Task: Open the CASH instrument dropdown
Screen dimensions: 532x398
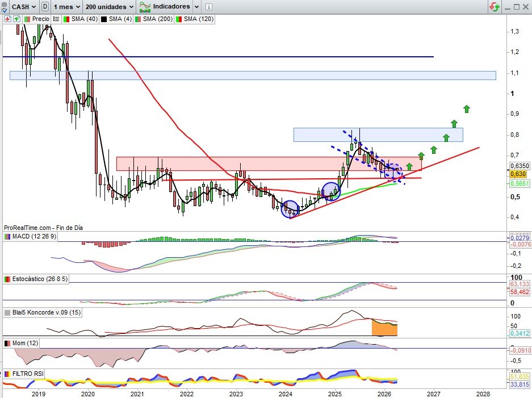Action: pyautogui.click(x=23, y=6)
